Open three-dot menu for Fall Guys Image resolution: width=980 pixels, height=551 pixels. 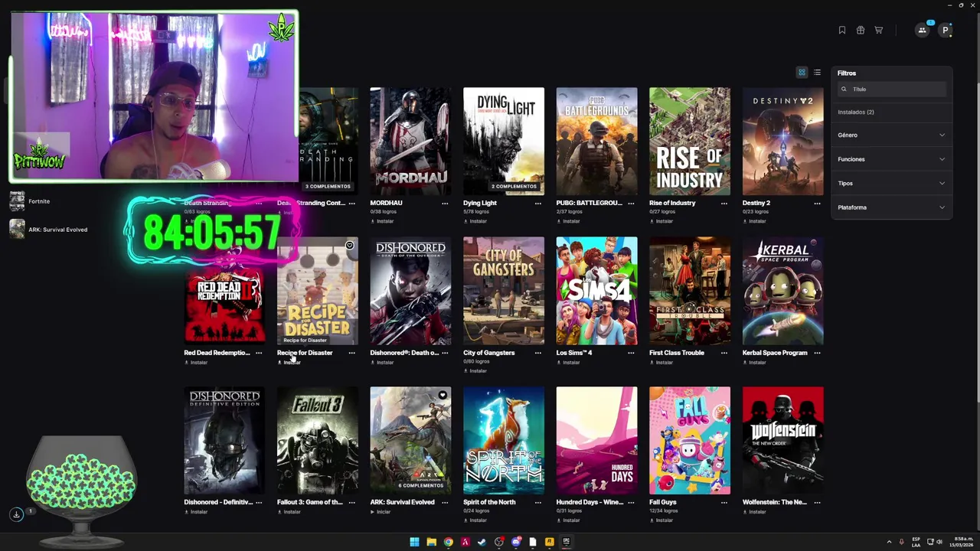pos(724,503)
